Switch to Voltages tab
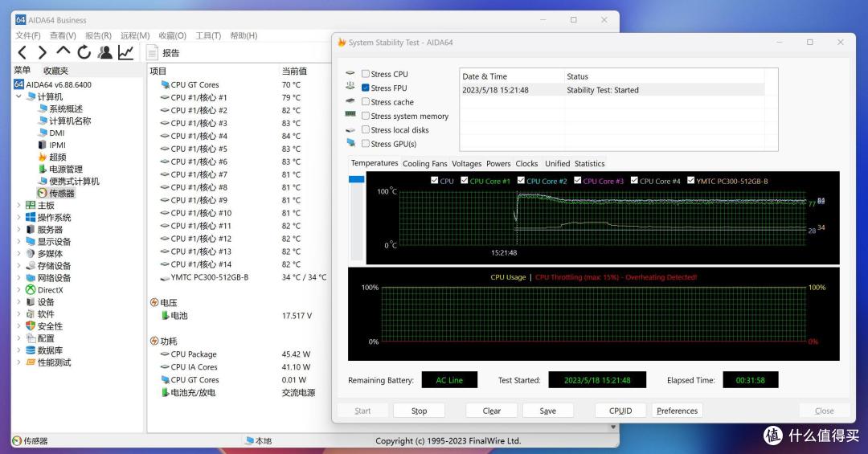 click(x=467, y=164)
